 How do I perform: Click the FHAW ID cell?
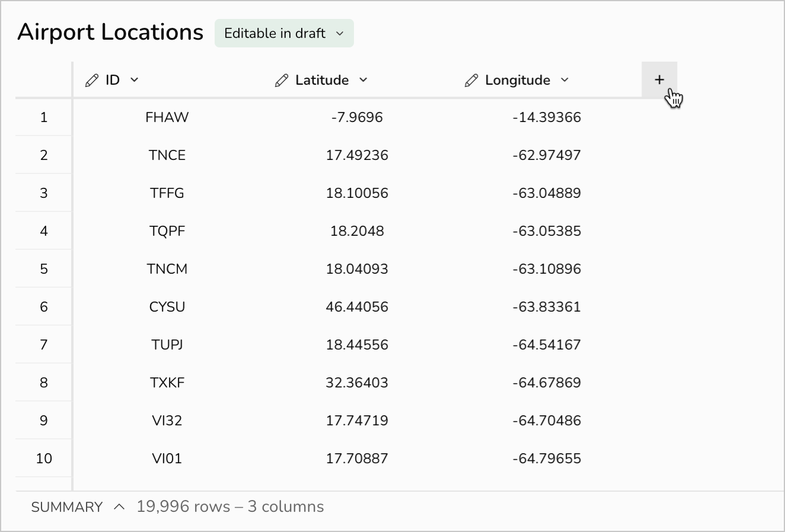[x=167, y=117]
